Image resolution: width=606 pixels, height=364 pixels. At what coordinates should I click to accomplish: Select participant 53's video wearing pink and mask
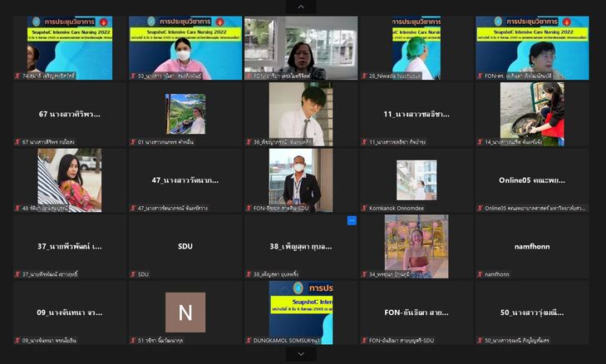pyautogui.click(x=185, y=48)
